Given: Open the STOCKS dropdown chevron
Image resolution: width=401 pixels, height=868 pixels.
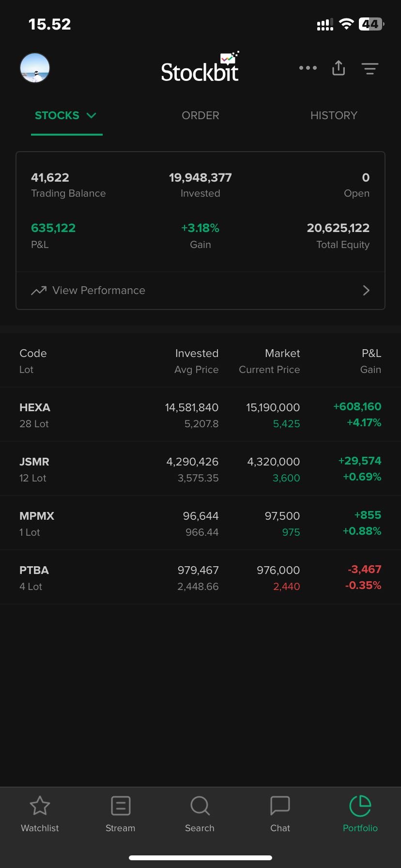Looking at the screenshot, I should click(91, 115).
